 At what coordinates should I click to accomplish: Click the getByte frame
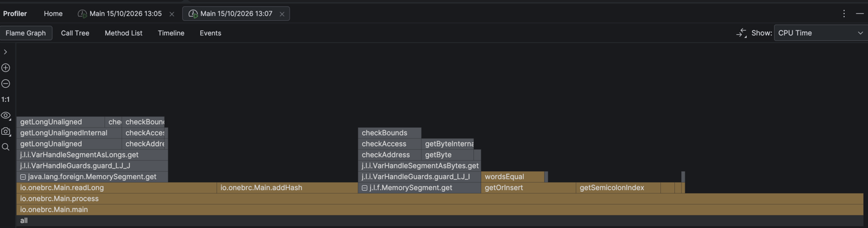coord(447,155)
